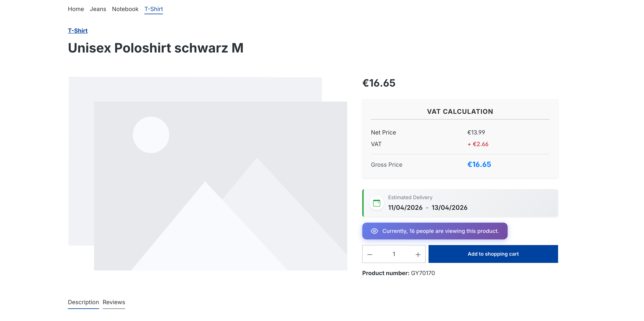This screenshot has height=321, width=644.
Task: Select the T-Shirt navigation menu item
Action: pos(154,9)
